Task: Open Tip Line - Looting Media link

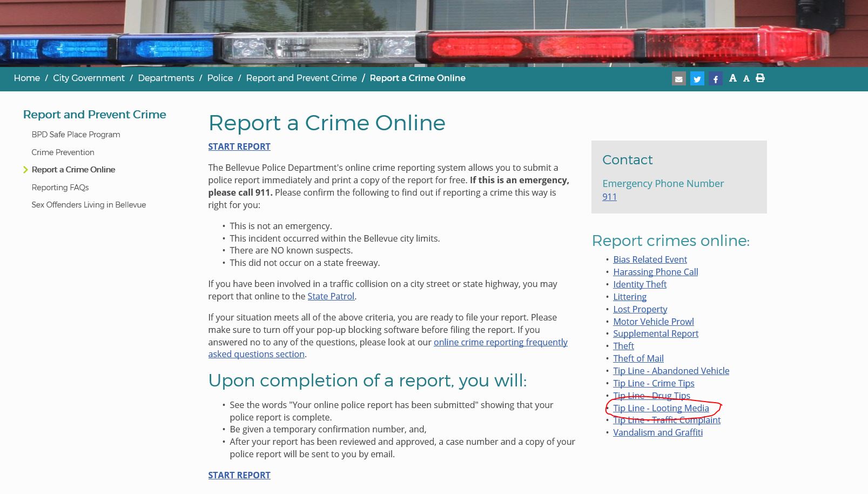Action: [x=661, y=408]
